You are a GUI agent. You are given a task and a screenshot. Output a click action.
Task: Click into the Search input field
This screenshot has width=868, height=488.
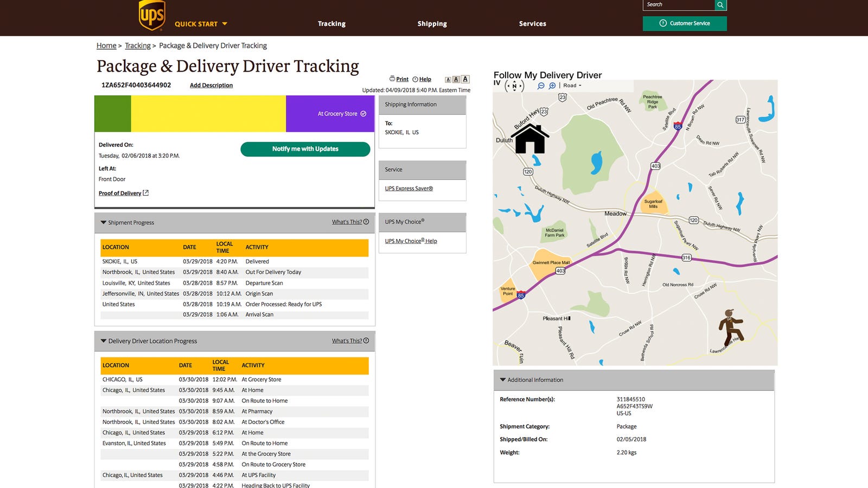click(679, 5)
